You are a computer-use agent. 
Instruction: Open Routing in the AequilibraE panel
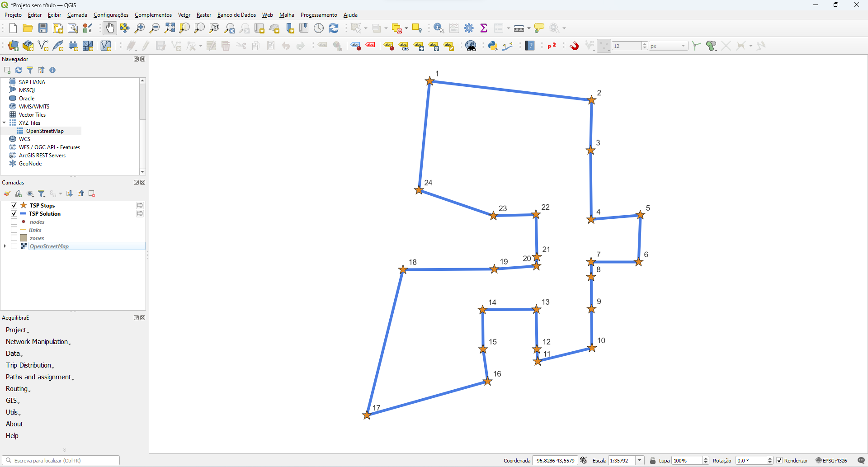click(x=17, y=388)
